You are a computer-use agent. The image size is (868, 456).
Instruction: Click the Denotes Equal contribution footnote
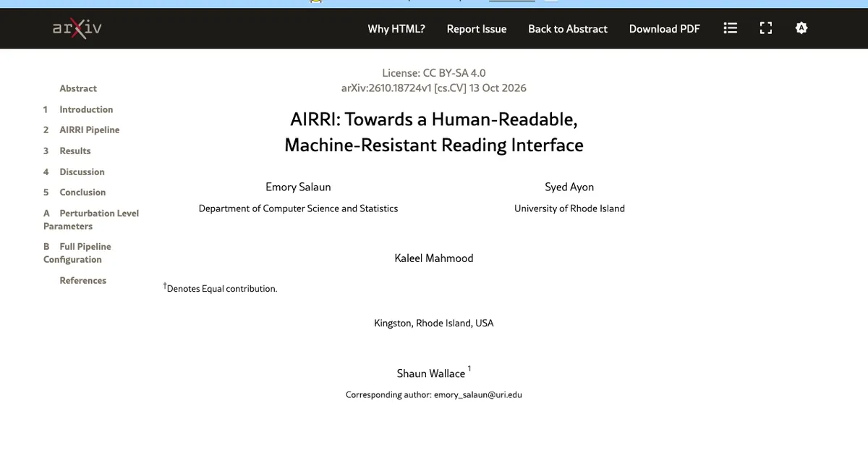click(x=221, y=288)
